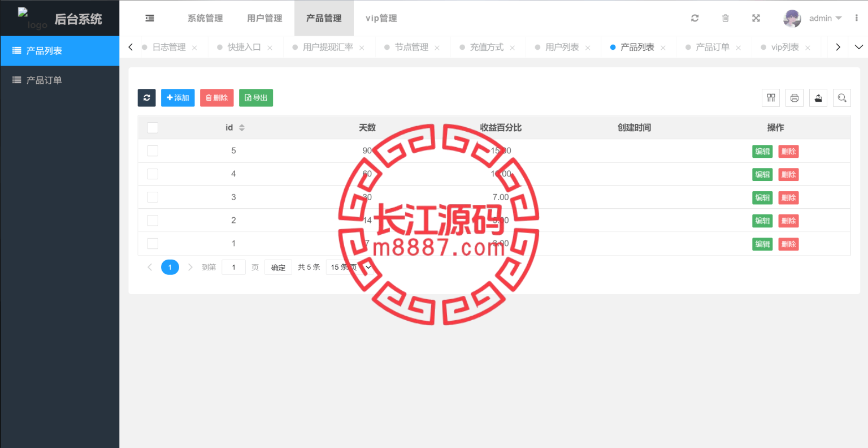The image size is (868, 448).
Task: Select 产品订单 in the sidebar
Action: [x=60, y=80]
